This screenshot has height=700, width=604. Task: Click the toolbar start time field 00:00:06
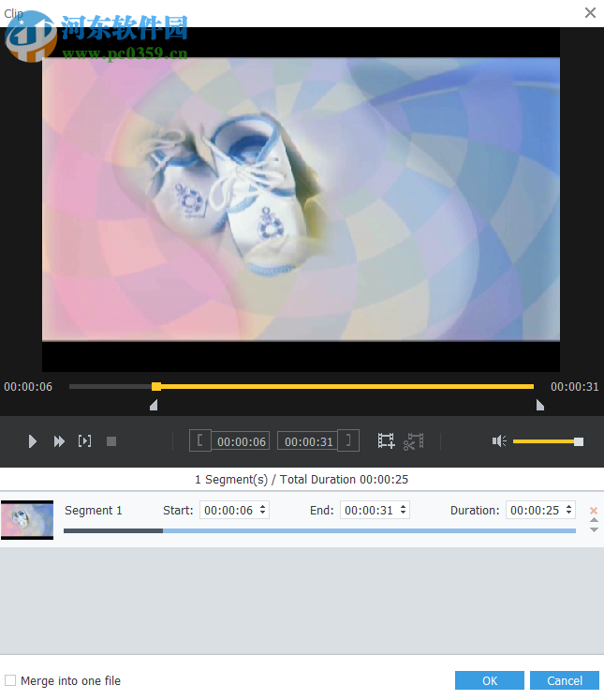coord(241,441)
